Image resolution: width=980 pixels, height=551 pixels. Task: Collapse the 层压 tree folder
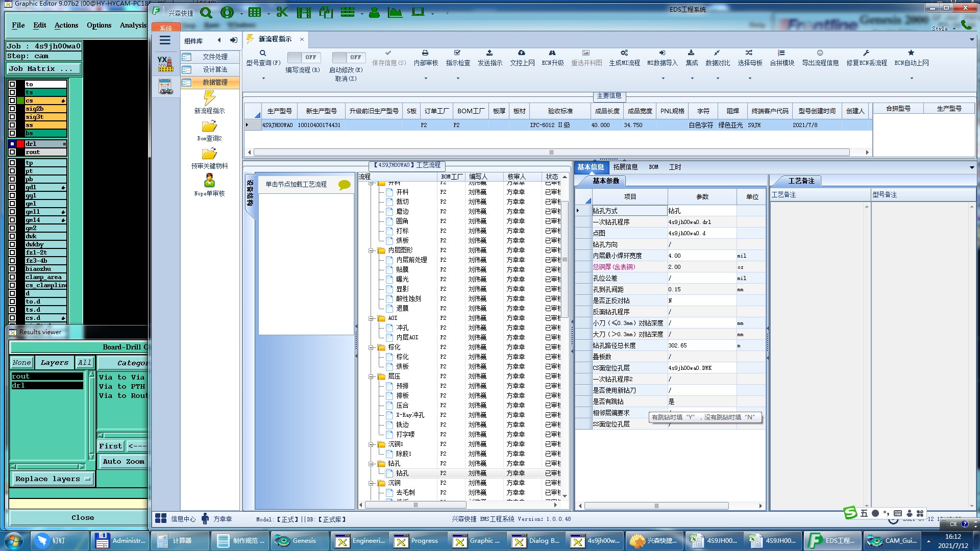tap(372, 377)
